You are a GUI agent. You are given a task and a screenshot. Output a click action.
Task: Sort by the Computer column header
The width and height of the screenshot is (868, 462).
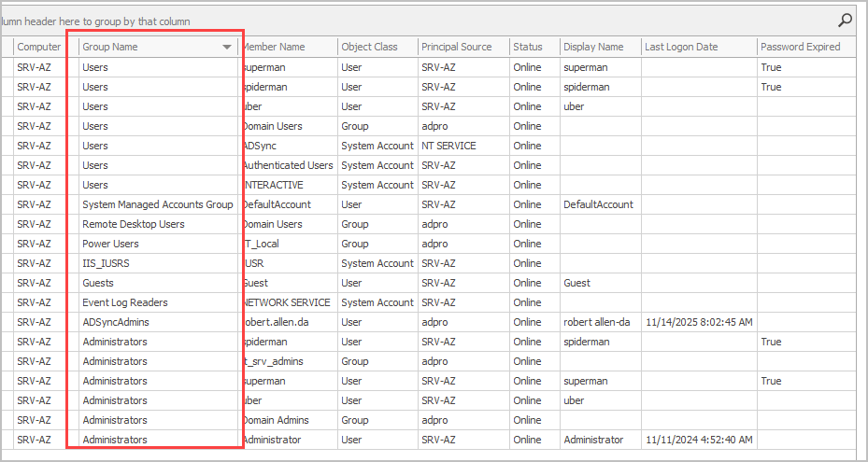[x=38, y=47]
